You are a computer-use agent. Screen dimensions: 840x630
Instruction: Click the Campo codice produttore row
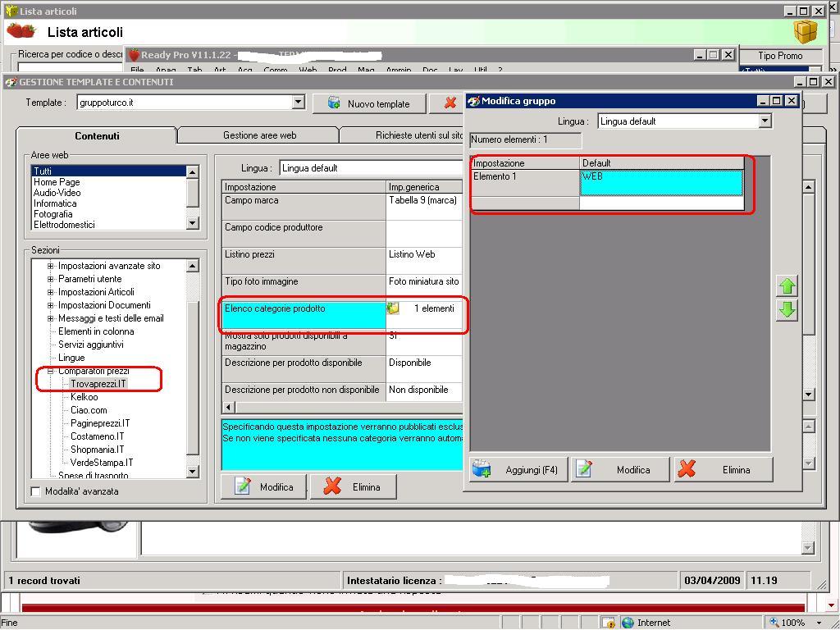[342, 234]
